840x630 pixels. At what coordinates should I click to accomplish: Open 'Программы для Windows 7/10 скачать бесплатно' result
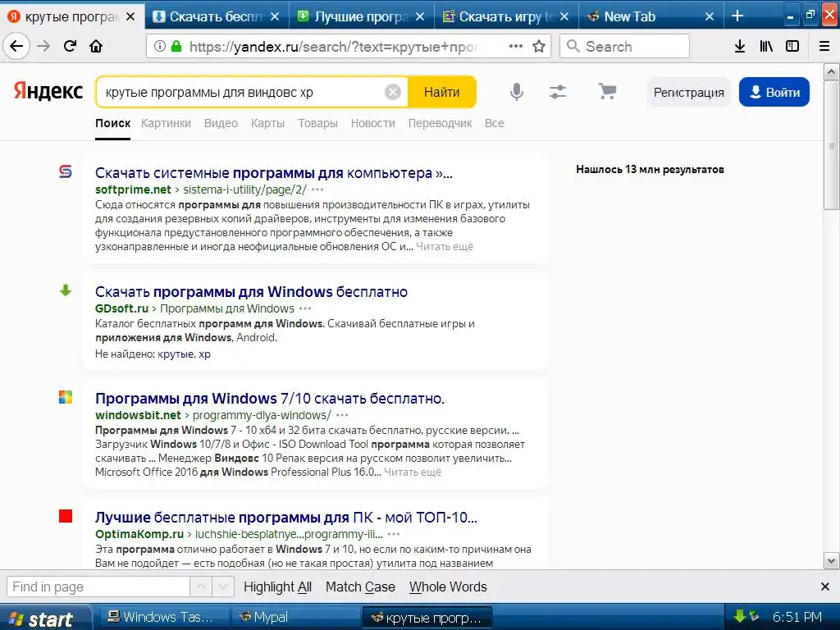coord(270,399)
